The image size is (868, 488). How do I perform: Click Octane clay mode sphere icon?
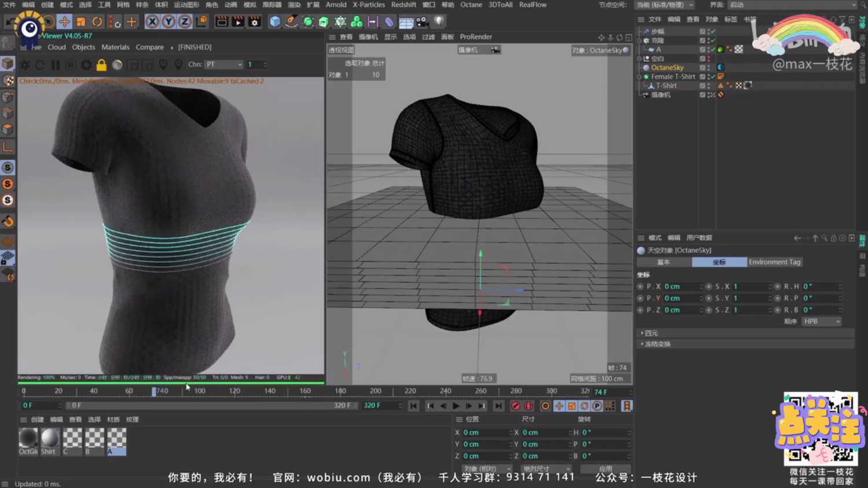point(117,65)
